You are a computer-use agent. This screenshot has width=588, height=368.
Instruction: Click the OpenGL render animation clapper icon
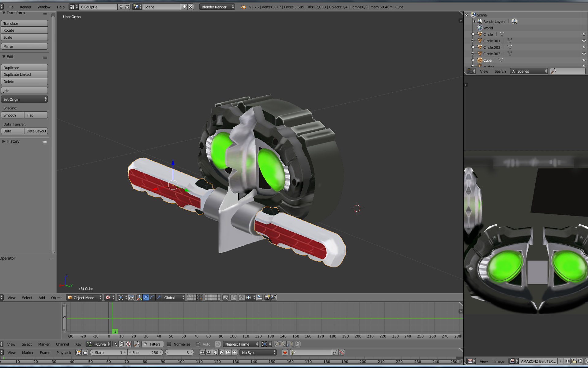[x=274, y=297]
